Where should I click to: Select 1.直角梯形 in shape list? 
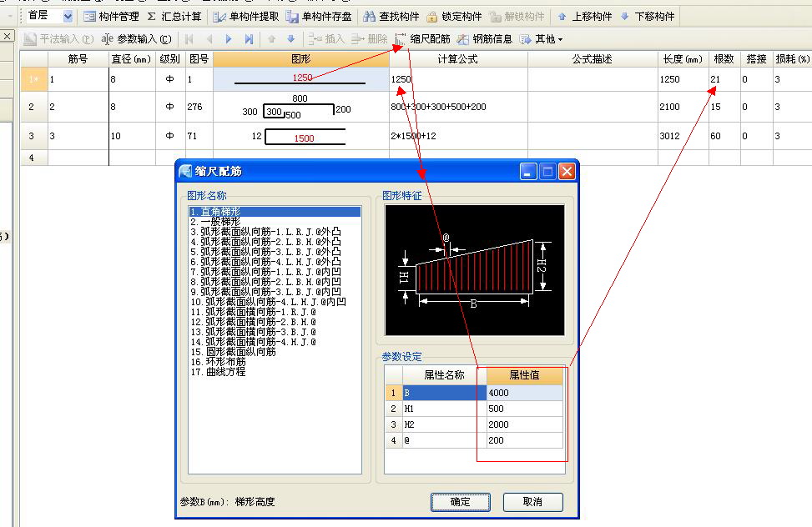click(275, 211)
